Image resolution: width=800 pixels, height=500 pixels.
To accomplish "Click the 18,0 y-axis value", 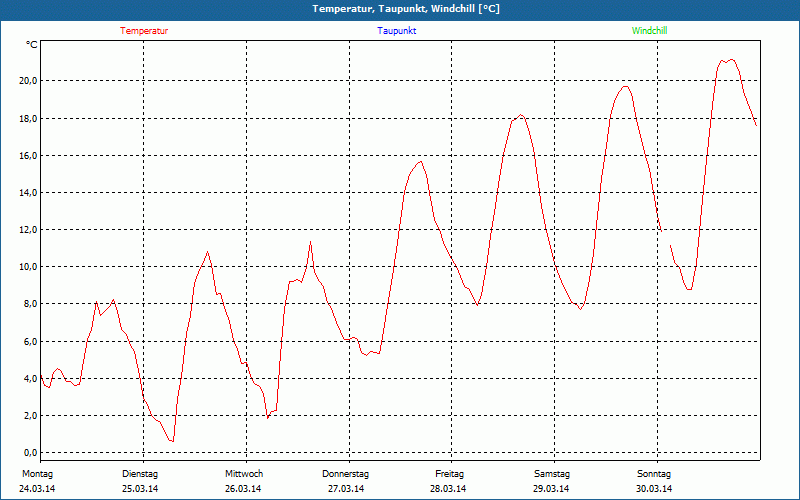I will point(28,118).
